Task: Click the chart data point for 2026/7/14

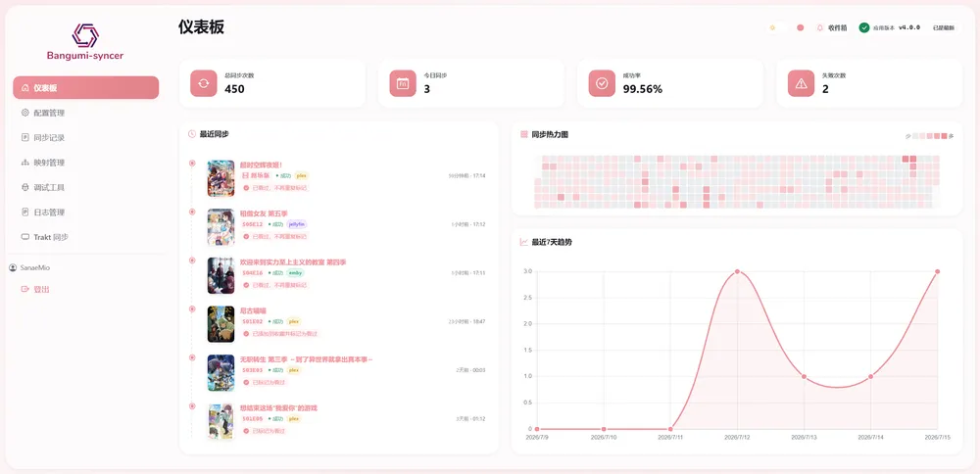Action: (x=870, y=377)
